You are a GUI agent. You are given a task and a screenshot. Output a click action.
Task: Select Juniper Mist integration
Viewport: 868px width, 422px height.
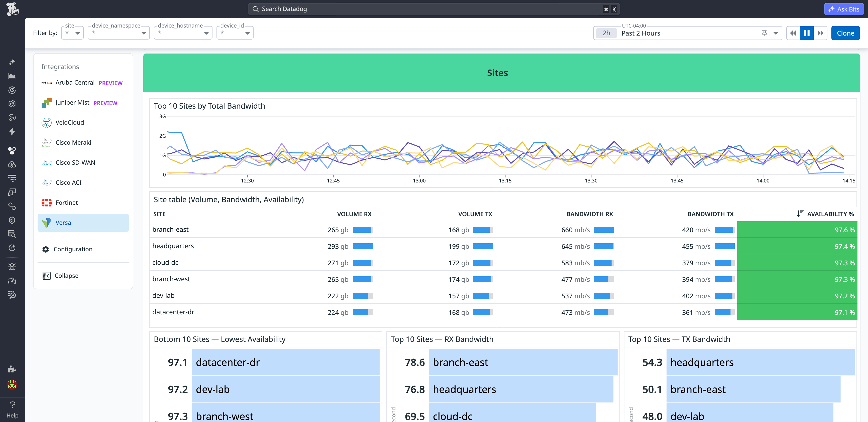pos(83,103)
